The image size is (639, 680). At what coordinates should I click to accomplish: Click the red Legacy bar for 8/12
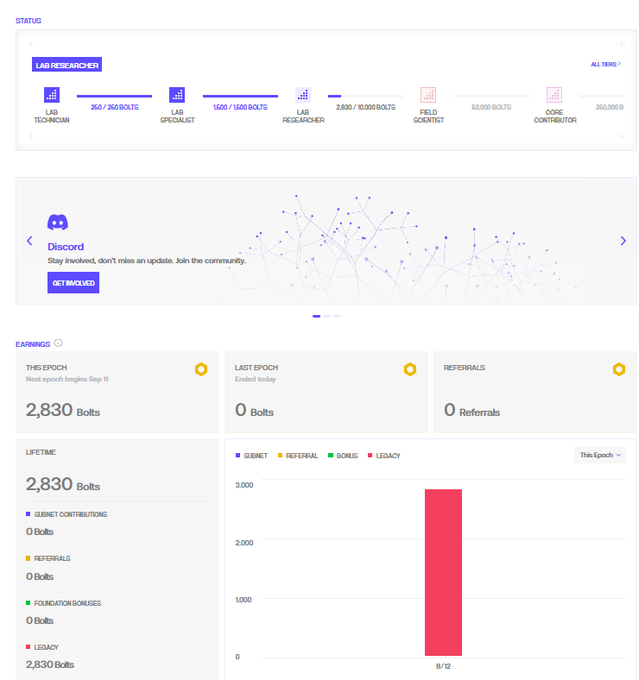pos(443,572)
